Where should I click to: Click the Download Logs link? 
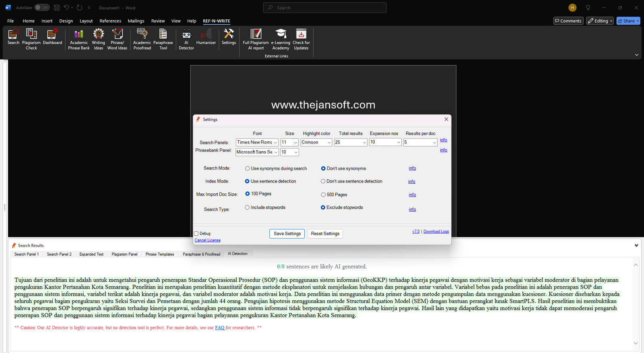point(436,231)
